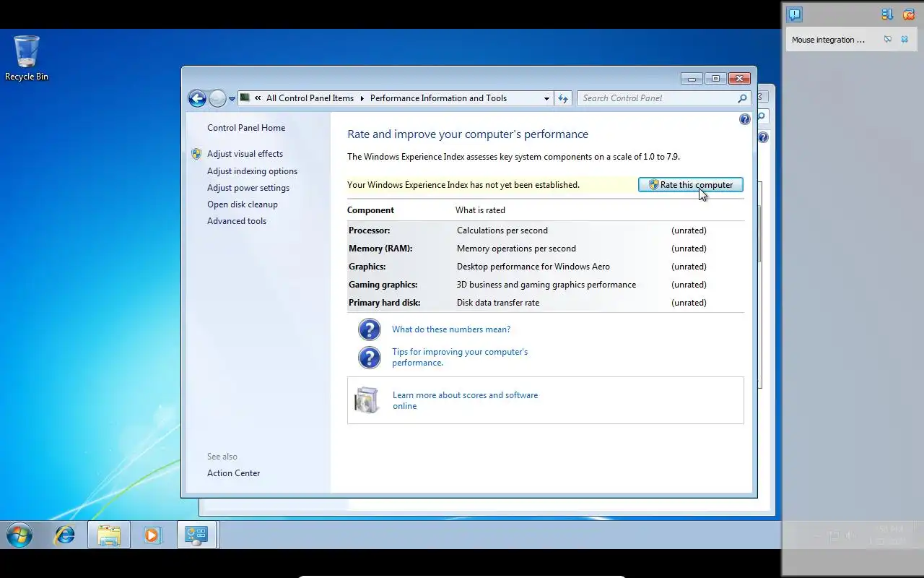Screen dimensions: 924x578
Task: Click Control Panel taskbar button
Action: [x=196, y=535]
